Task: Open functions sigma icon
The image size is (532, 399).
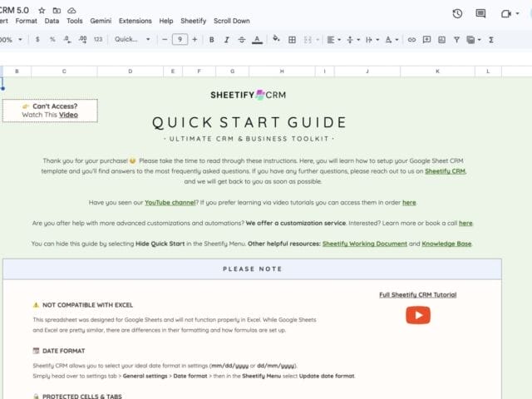Action: pyautogui.click(x=491, y=40)
